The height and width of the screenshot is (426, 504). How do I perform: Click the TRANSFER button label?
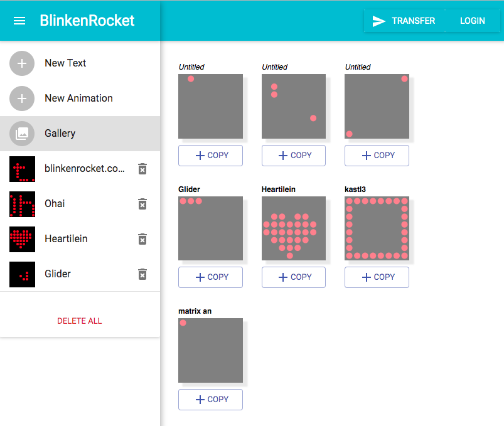413,21
